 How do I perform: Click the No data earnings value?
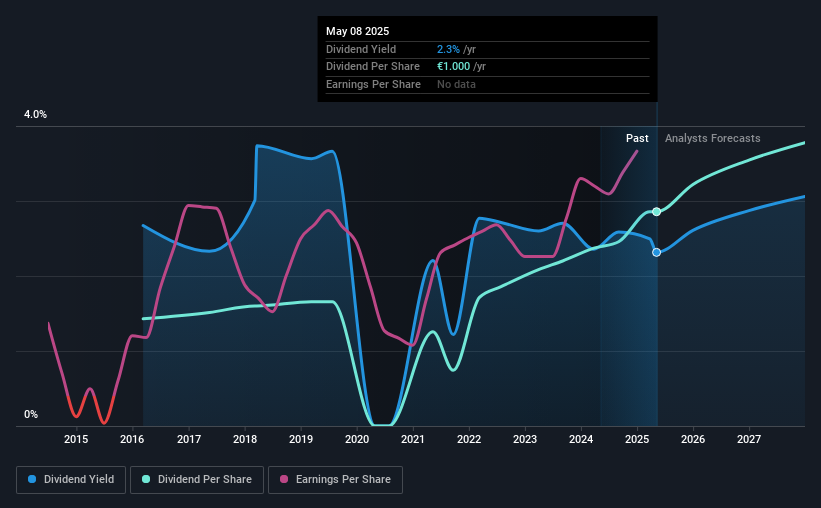[457, 84]
